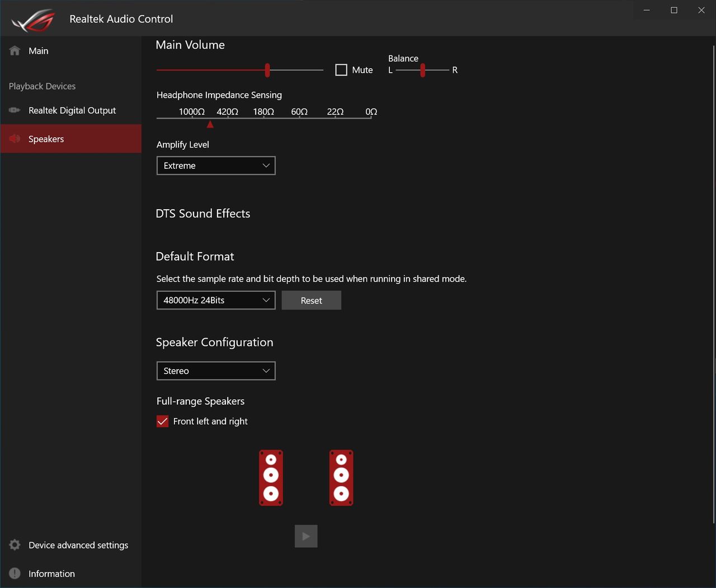The image size is (716, 588).
Task: Click the 60Ω impedance label
Action: click(x=299, y=112)
